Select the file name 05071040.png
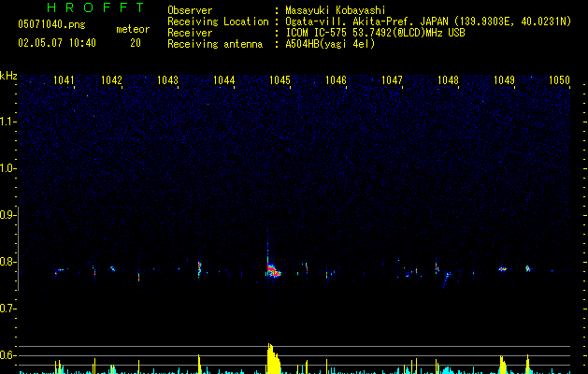 tap(51, 24)
